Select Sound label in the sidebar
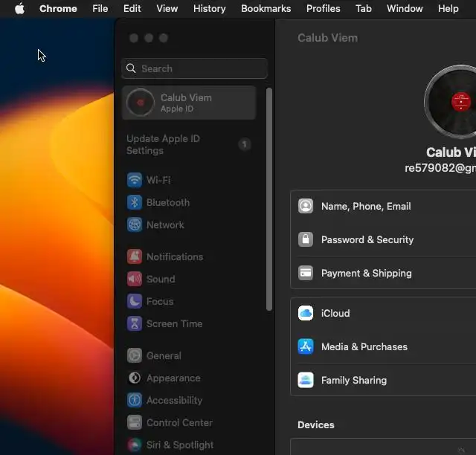476x455 pixels. 161,279
